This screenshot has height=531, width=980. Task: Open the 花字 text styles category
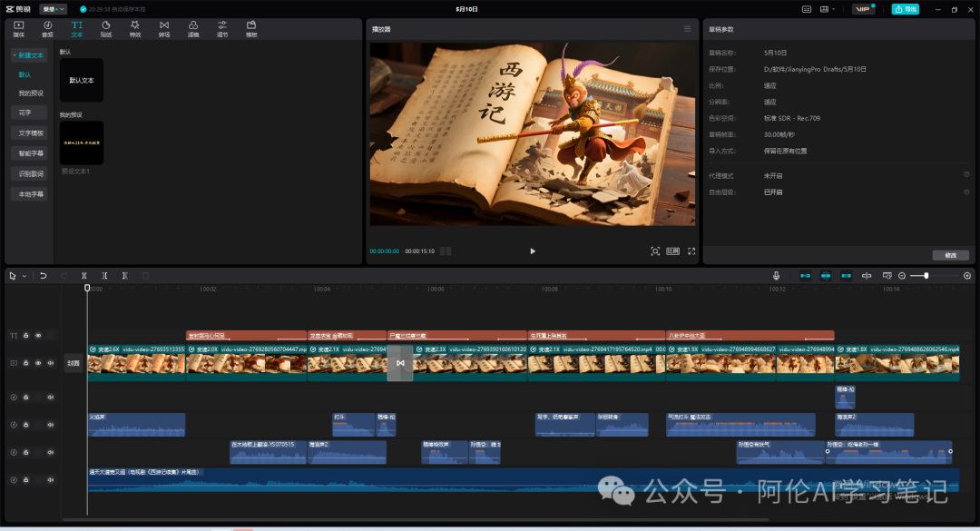tap(29, 113)
